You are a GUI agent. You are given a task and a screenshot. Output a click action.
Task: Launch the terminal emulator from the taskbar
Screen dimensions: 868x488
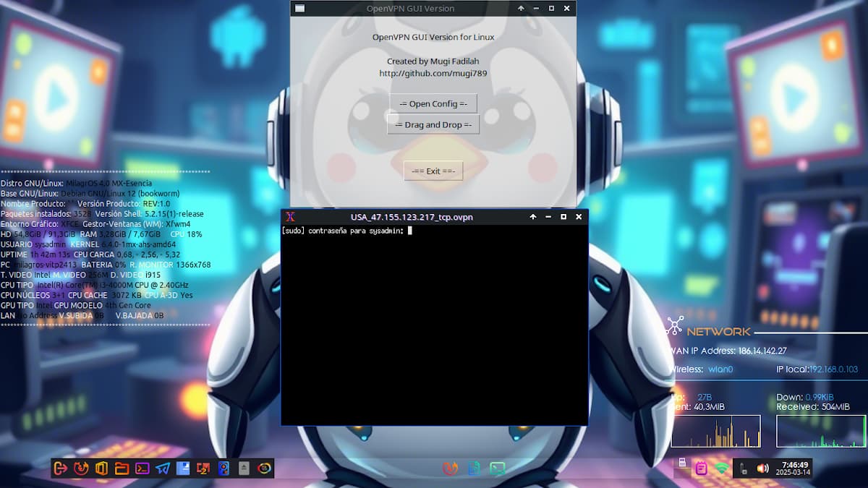[142, 468]
